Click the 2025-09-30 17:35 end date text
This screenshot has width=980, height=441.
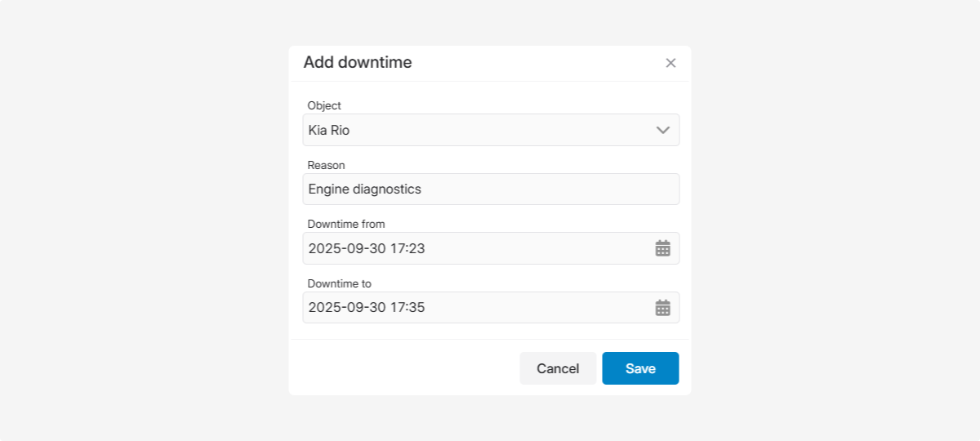pos(366,308)
